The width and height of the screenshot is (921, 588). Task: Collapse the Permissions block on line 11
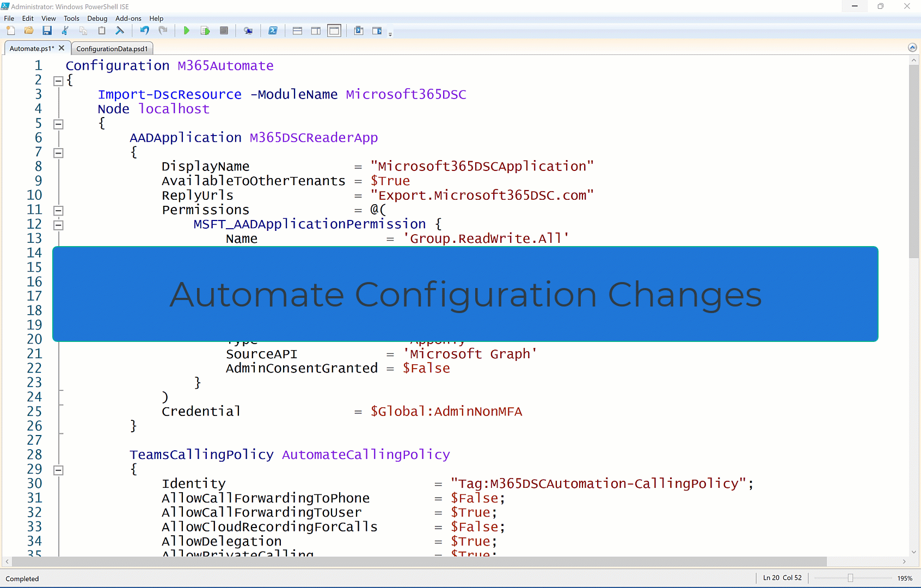pos(58,211)
